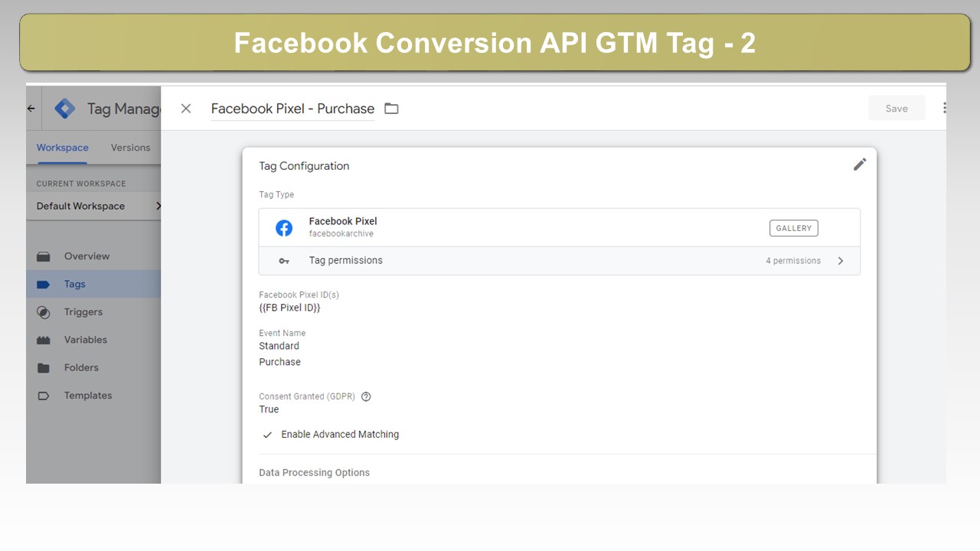Viewport: 980px width, 551px height.
Task: Expand Tag permissions with the chevron arrow
Action: [x=841, y=261]
